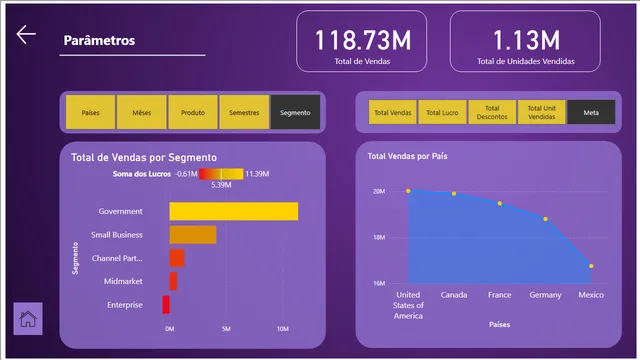Select the Mêses parameter button
640x360 pixels.
click(x=142, y=112)
